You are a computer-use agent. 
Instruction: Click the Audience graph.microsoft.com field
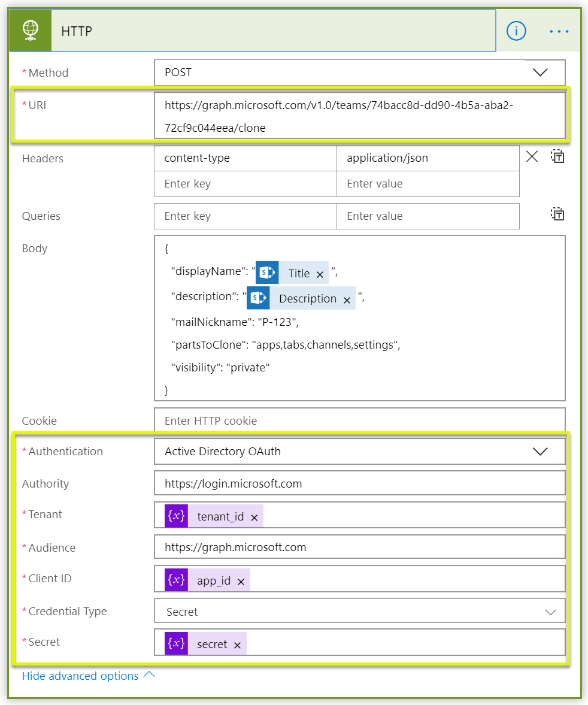[360, 547]
